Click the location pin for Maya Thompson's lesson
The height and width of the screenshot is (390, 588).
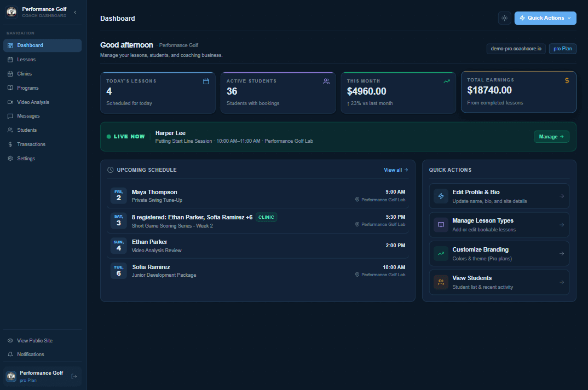point(357,200)
